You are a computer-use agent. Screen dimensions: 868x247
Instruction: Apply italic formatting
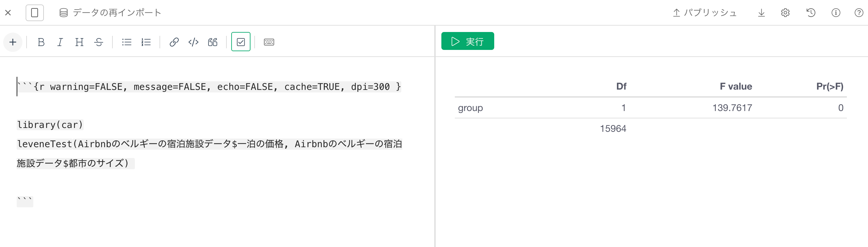tap(60, 42)
